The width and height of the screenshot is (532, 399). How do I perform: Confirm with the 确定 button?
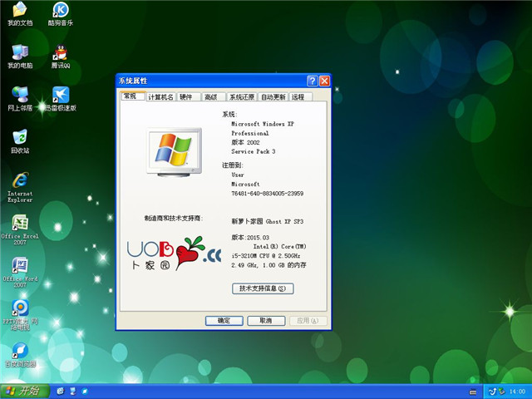point(224,321)
